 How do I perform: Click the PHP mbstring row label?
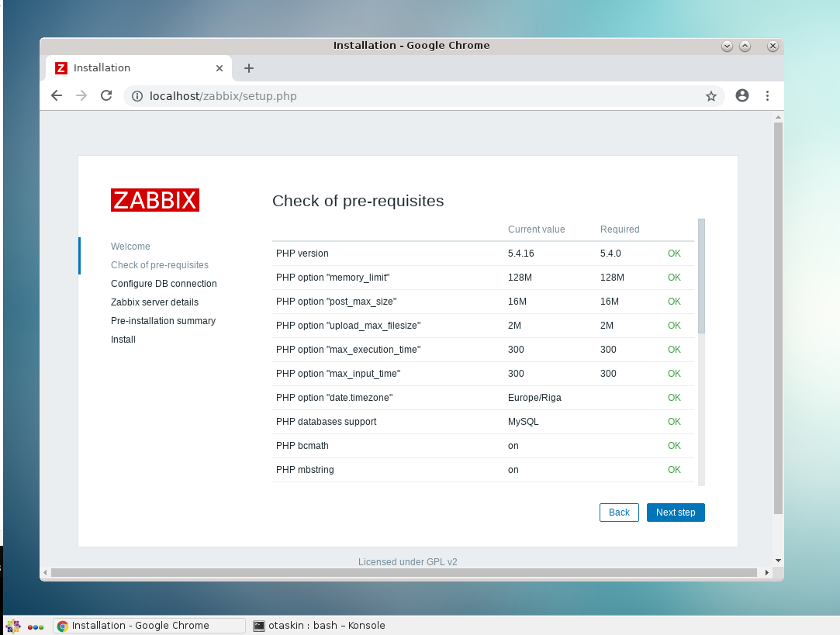click(305, 470)
